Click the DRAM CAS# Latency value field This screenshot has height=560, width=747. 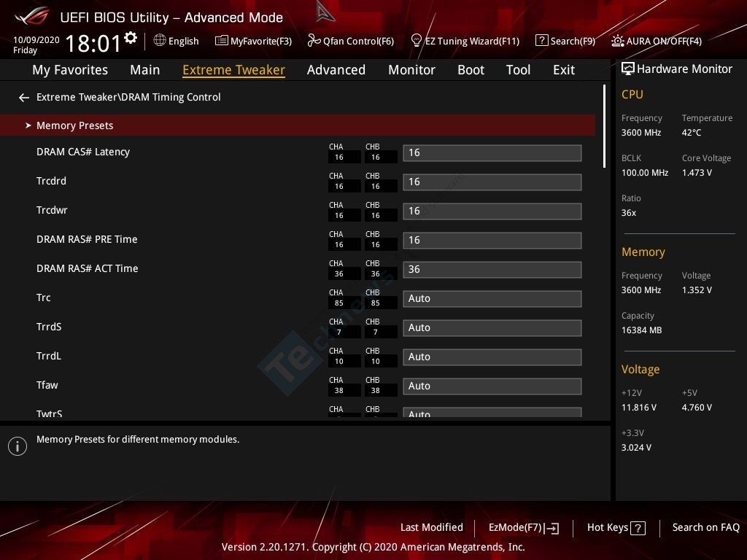(492, 153)
